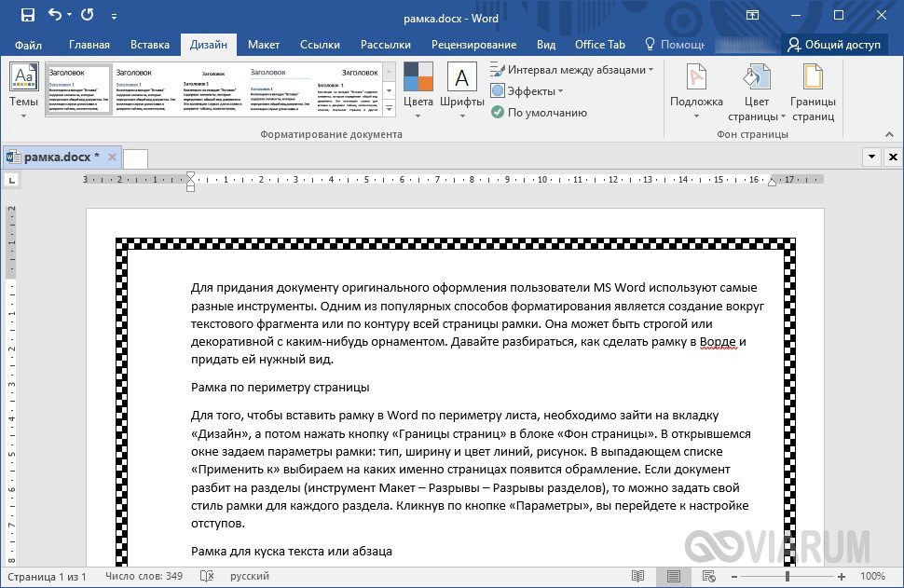The width and height of the screenshot is (904, 588).
Task: Save the document with the floppy disk icon
Action: (x=27, y=16)
